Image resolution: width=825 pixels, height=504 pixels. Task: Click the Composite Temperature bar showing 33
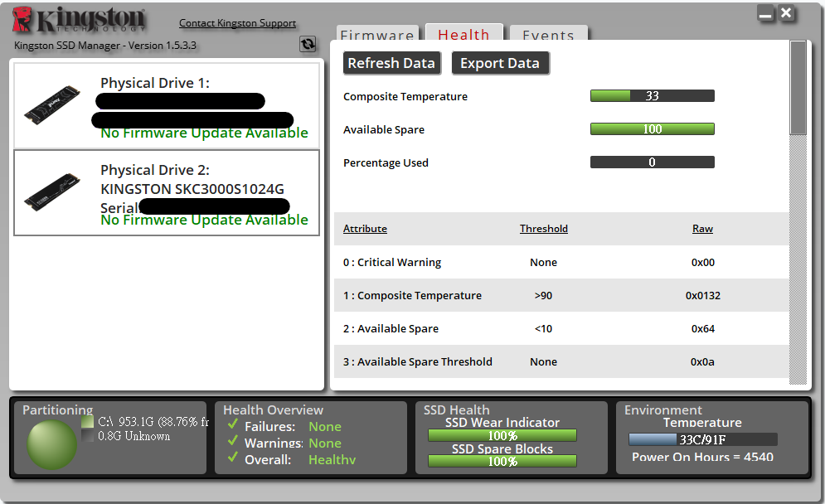[x=653, y=96]
